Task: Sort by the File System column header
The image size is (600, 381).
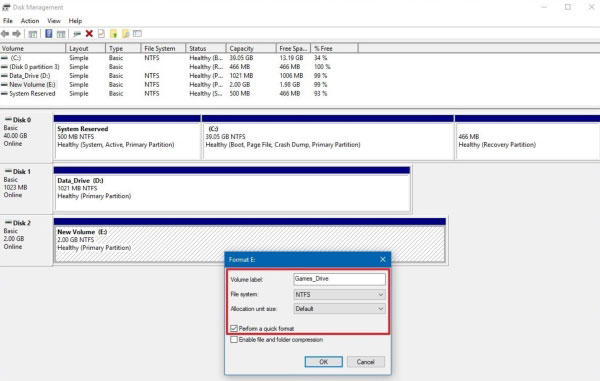Action: (x=163, y=49)
